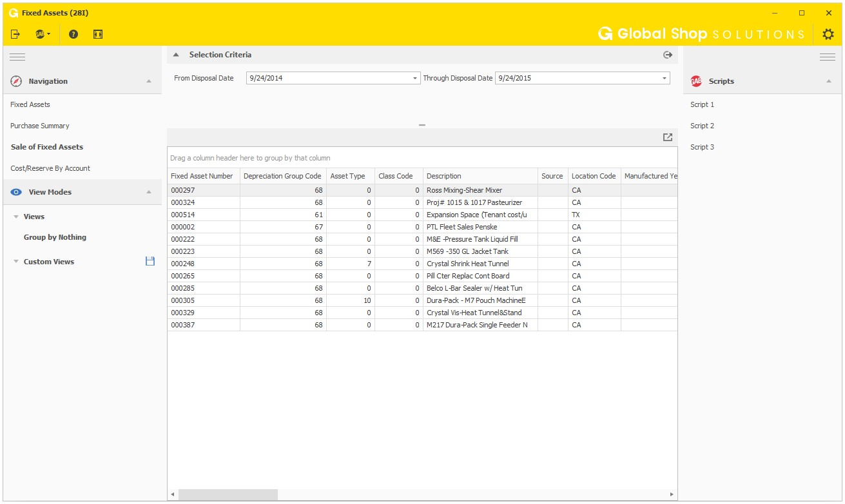Click the Global Shop Solutions logo
This screenshot has width=845, height=504.
(x=701, y=34)
